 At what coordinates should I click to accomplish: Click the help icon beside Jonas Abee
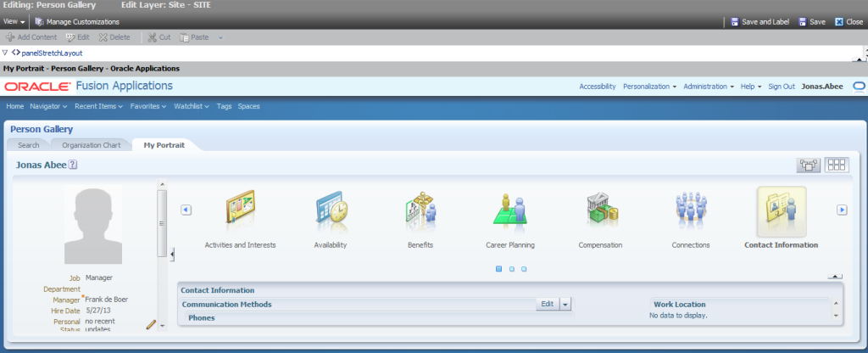pos(73,165)
